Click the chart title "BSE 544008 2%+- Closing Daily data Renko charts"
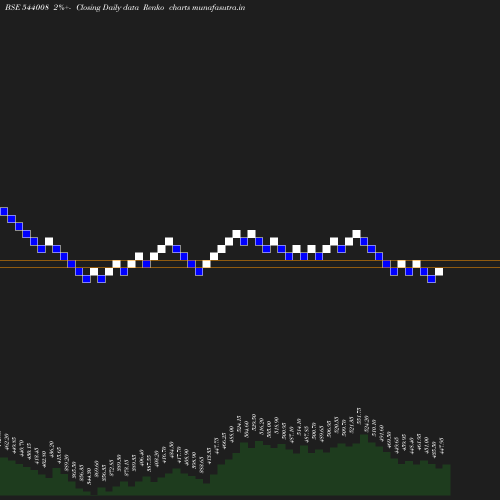Screen dimensions: 500x500 tap(97, 7)
